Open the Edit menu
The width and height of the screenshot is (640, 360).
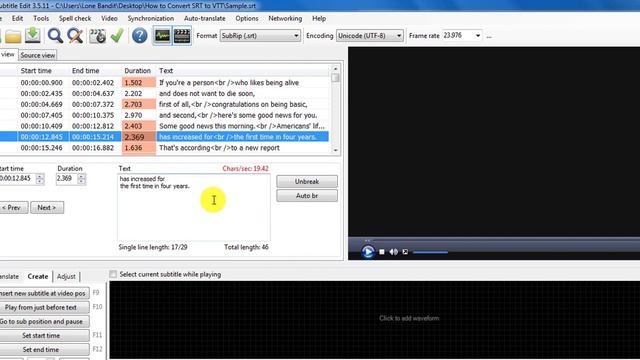pyautogui.click(x=18, y=18)
